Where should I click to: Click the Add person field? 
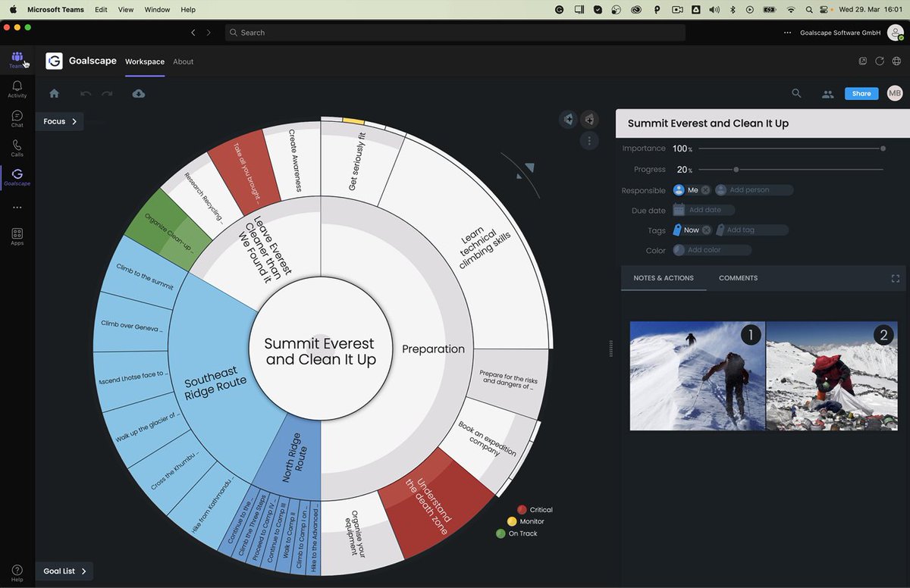click(x=754, y=190)
